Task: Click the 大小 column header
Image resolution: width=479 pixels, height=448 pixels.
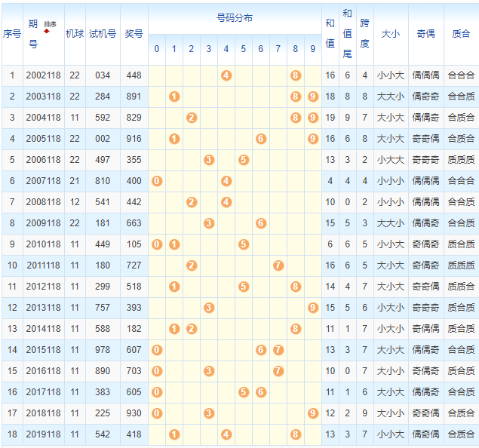Action: pos(391,34)
